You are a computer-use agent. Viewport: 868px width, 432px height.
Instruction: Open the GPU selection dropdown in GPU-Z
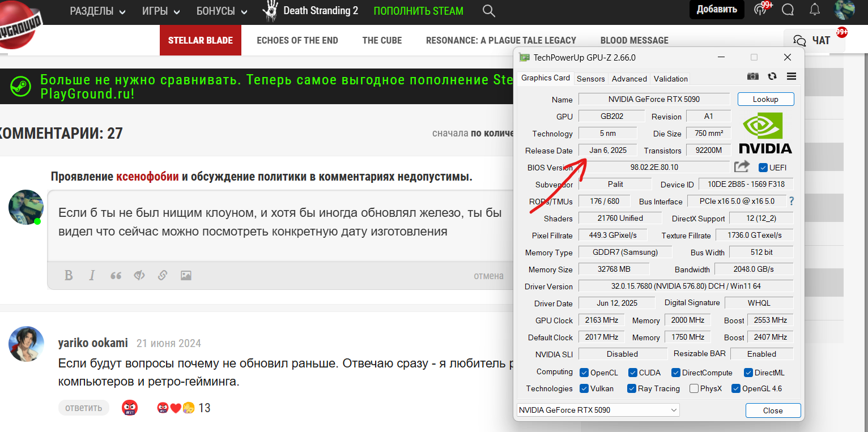[598, 410]
